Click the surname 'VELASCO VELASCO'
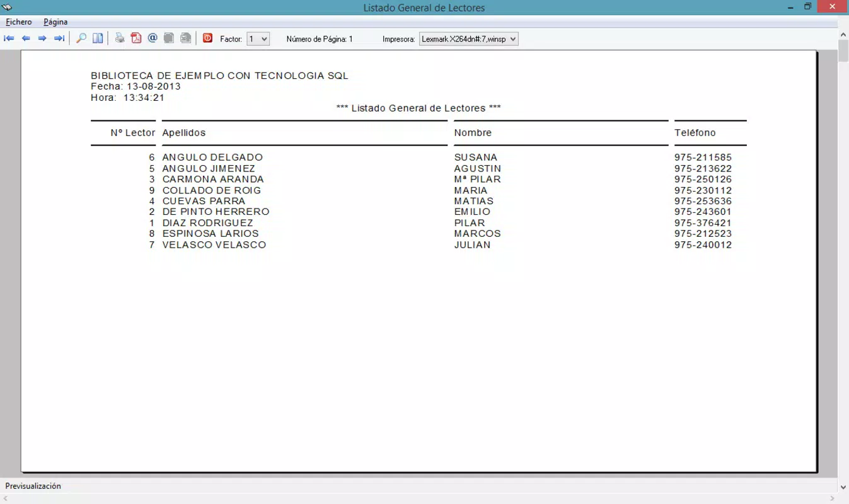 tap(214, 244)
